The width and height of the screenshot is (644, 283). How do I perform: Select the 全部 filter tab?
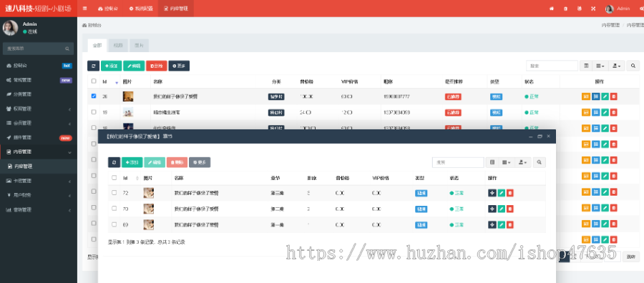[97, 46]
